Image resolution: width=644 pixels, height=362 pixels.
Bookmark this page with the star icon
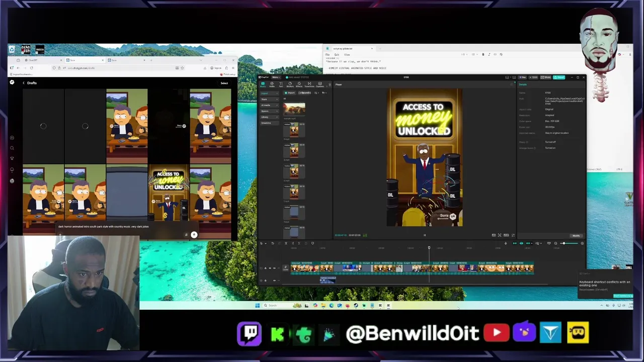pyautogui.click(x=182, y=68)
